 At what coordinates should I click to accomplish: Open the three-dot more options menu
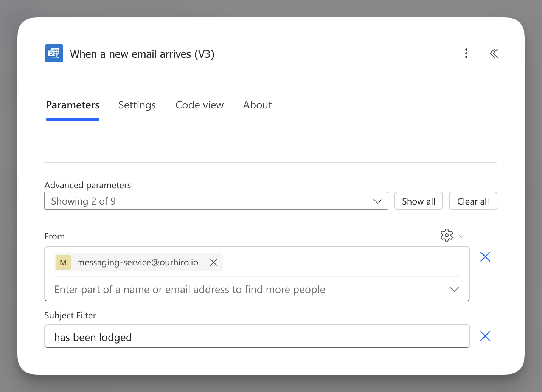point(466,53)
